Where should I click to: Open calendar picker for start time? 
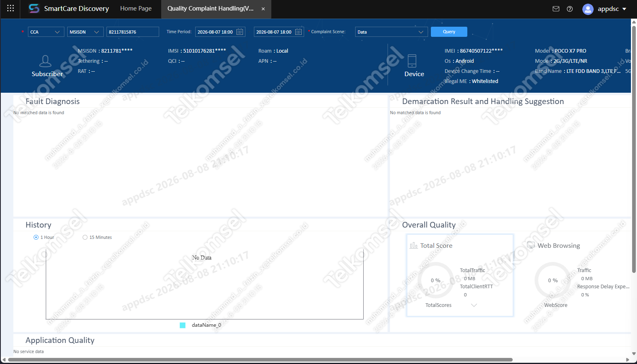coord(240,32)
